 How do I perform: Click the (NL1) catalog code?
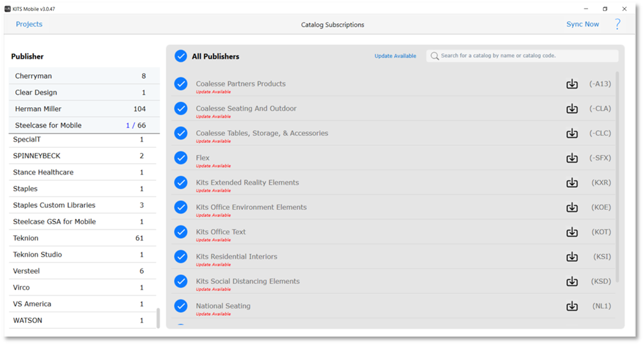pyautogui.click(x=602, y=306)
